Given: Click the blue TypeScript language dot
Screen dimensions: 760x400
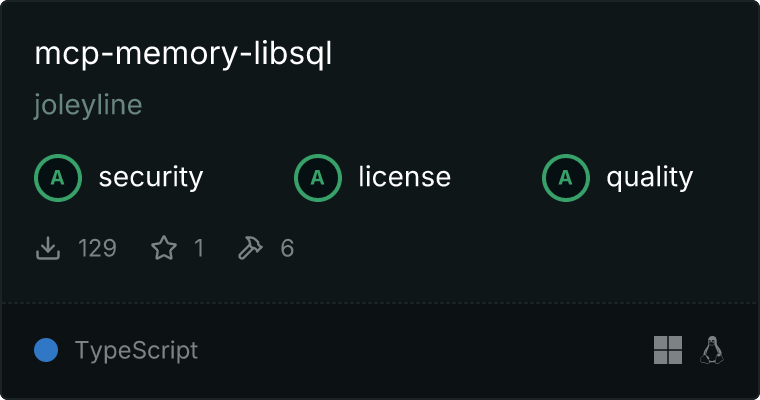Looking at the screenshot, I should coord(46,350).
